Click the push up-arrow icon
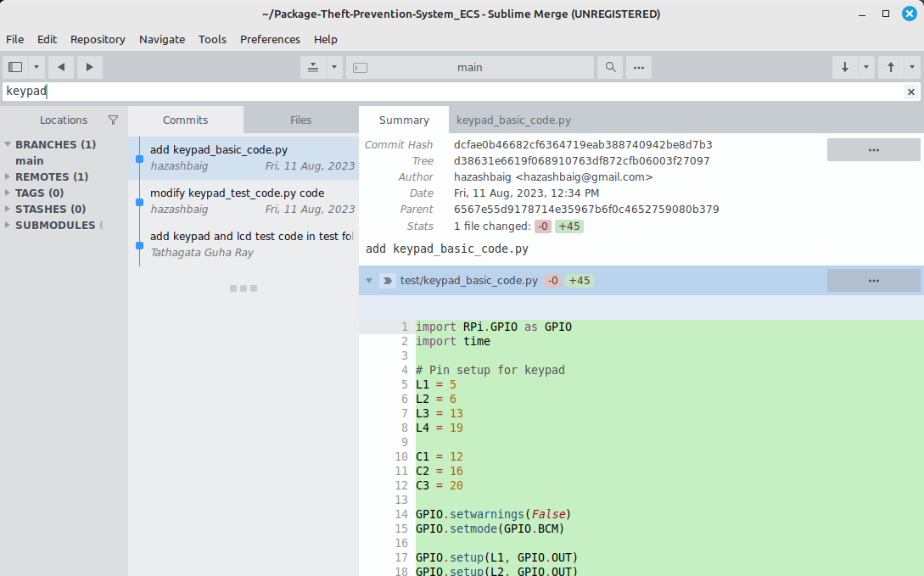This screenshot has height=576, width=924. pos(891,67)
